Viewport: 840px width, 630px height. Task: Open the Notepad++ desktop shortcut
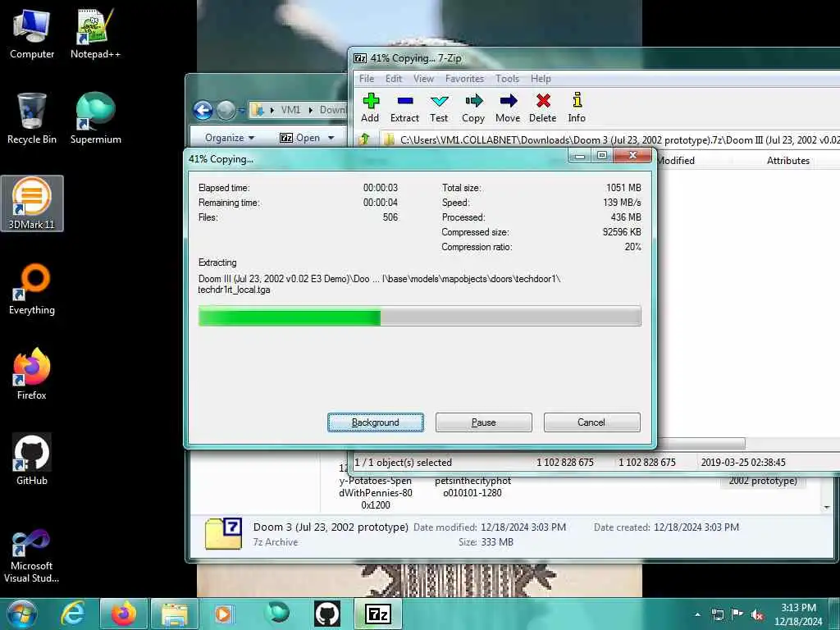click(x=95, y=33)
